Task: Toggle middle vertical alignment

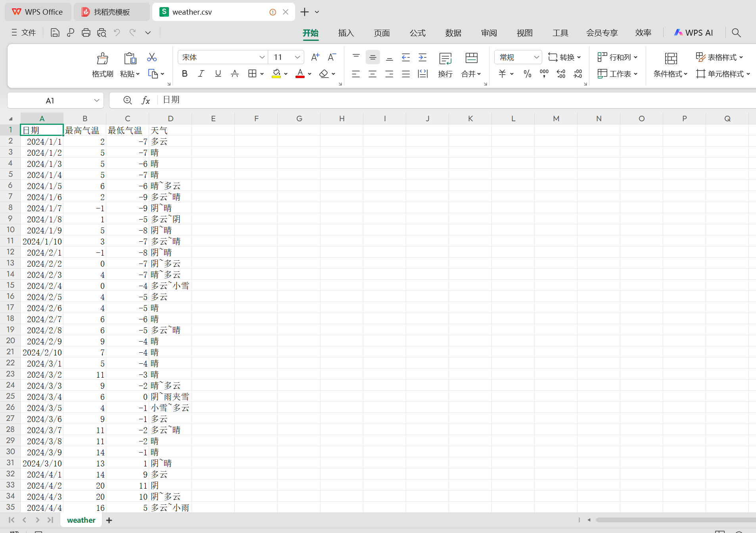Action: click(372, 57)
